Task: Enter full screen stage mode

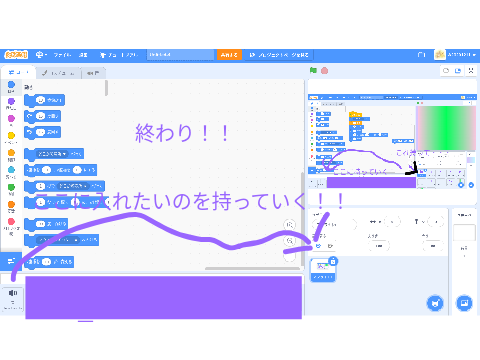Action: pyautogui.click(x=471, y=71)
